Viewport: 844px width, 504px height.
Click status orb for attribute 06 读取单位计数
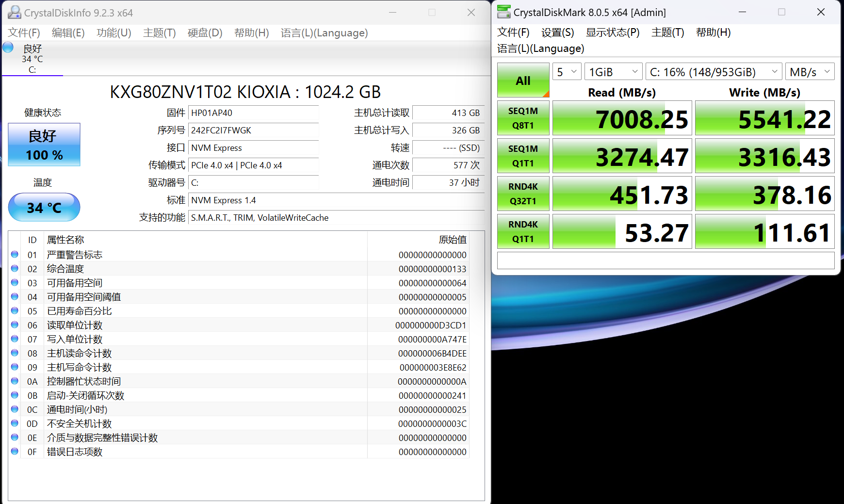[x=15, y=325]
